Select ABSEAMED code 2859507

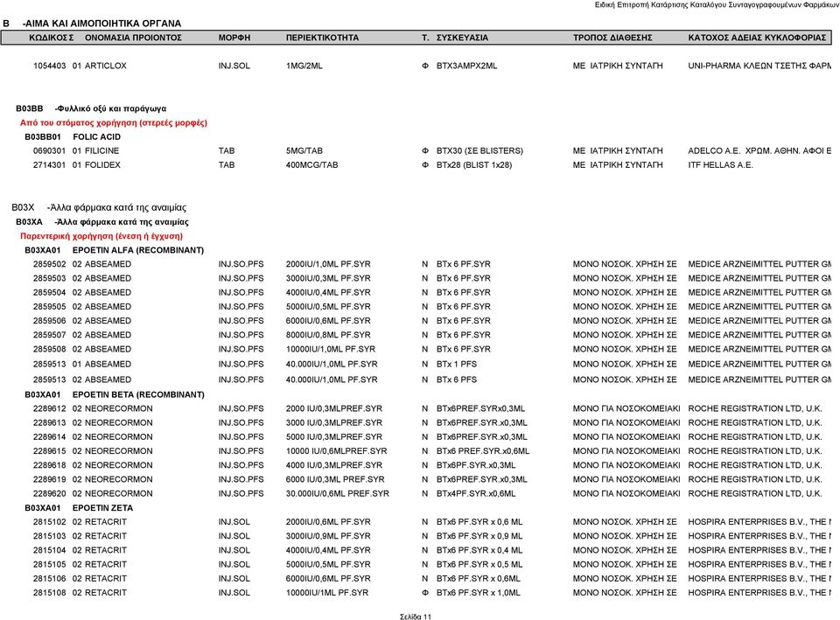[49, 335]
